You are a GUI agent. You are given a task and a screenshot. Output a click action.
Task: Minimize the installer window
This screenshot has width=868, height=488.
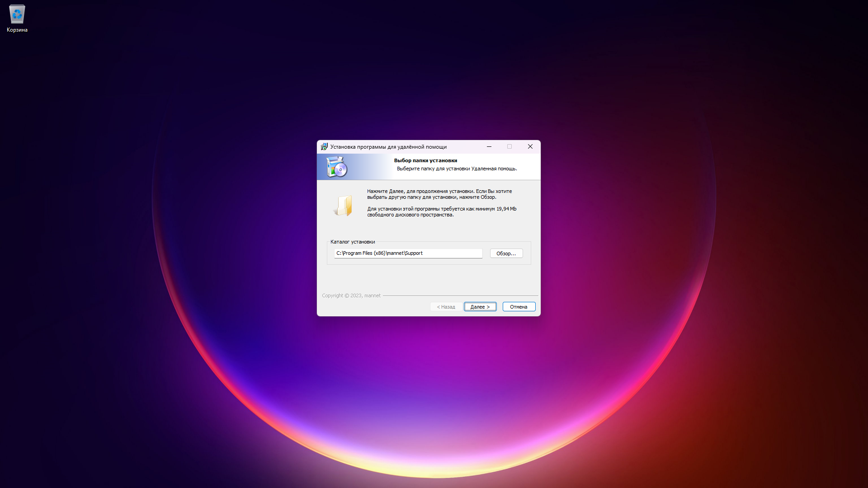pyautogui.click(x=489, y=146)
